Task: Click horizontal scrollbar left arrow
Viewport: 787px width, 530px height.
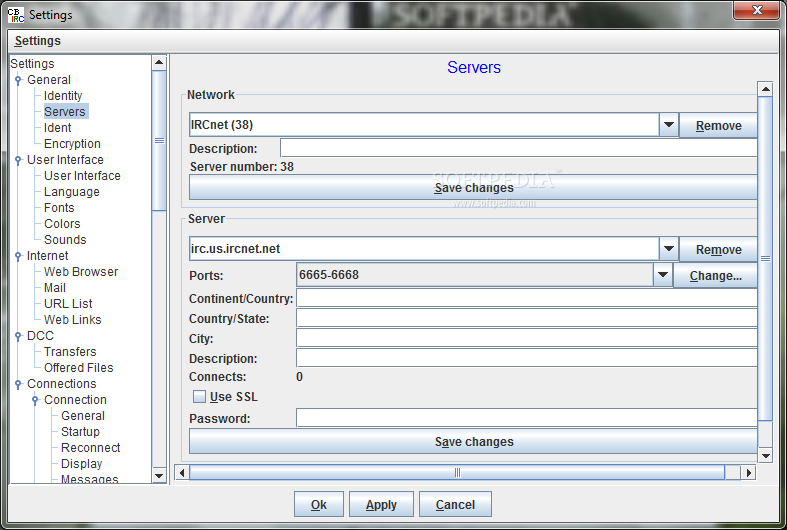Action: pos(182,472)
